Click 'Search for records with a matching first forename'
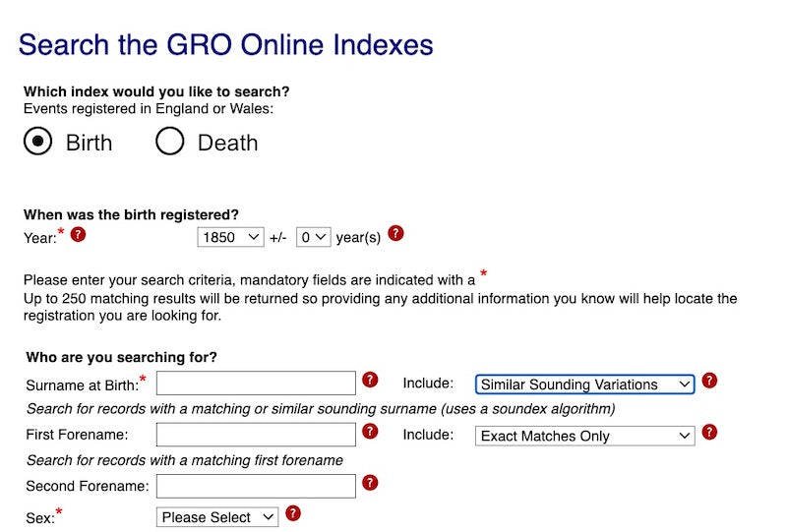 click(185, 460)
